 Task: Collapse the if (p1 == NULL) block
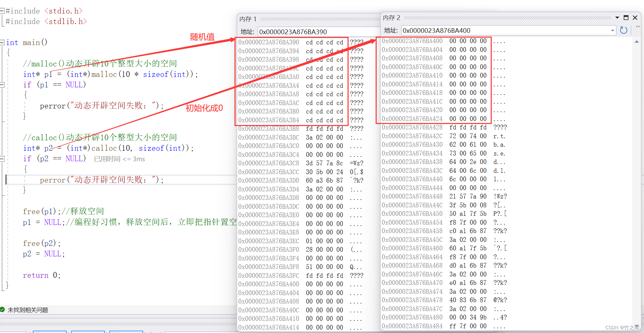(x=2, y=84)
